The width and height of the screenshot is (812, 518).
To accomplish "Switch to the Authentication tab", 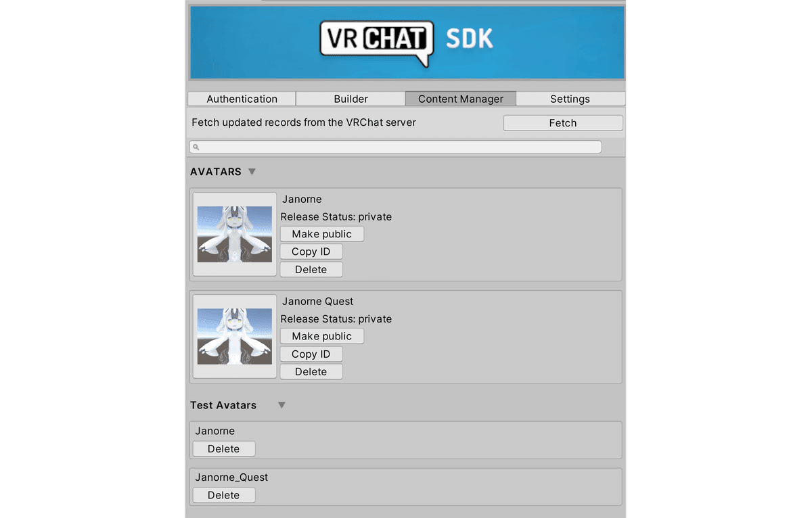I will tap(242, 99).
